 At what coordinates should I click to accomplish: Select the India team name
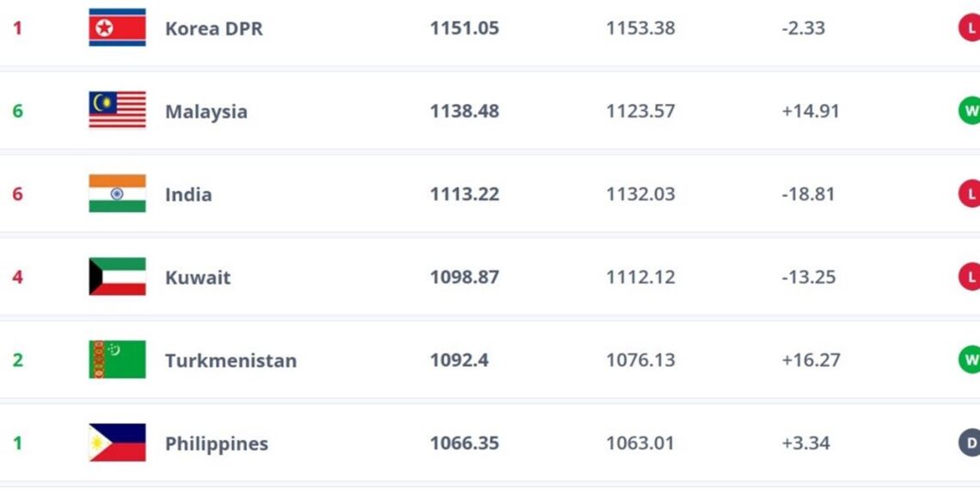tap(188, 194)
